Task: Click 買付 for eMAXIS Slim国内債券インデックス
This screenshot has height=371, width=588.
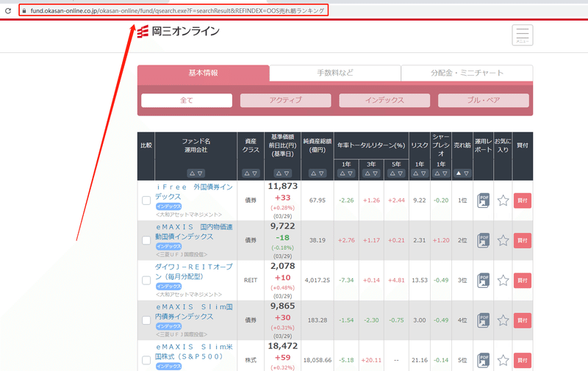Action: [523, 320]
